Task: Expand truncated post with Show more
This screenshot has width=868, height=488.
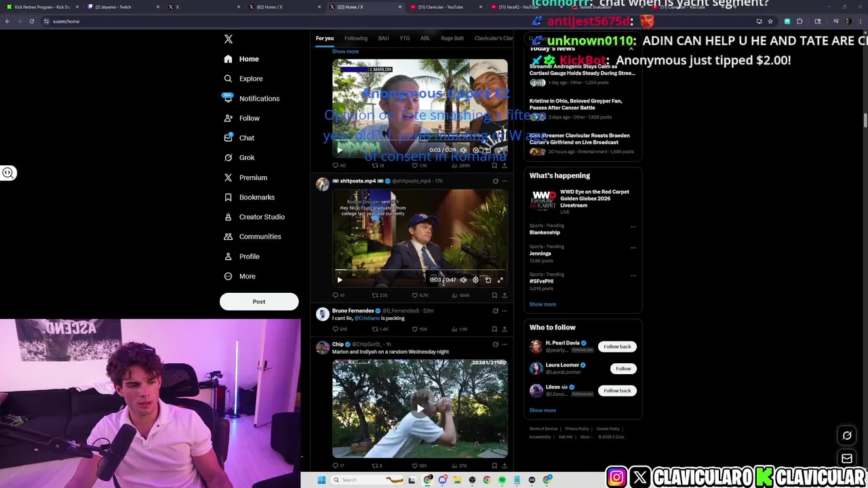Action: [x=345, y=52]
